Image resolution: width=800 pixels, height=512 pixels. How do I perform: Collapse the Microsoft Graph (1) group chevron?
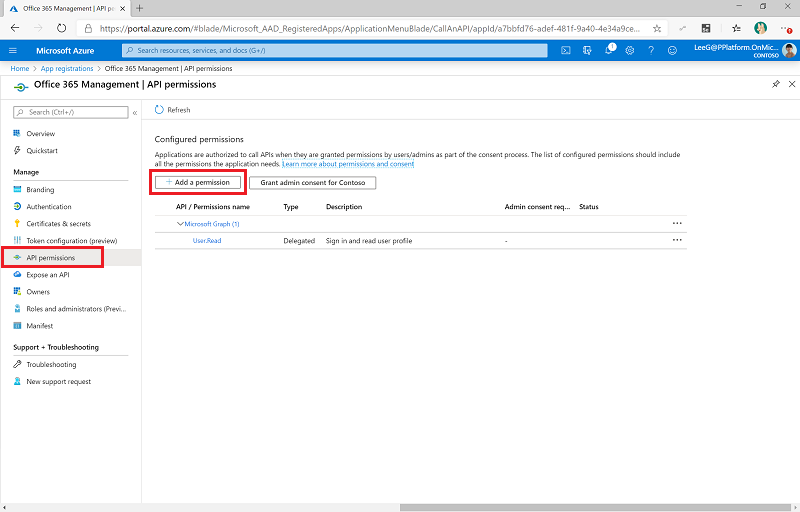pos(180,224)
